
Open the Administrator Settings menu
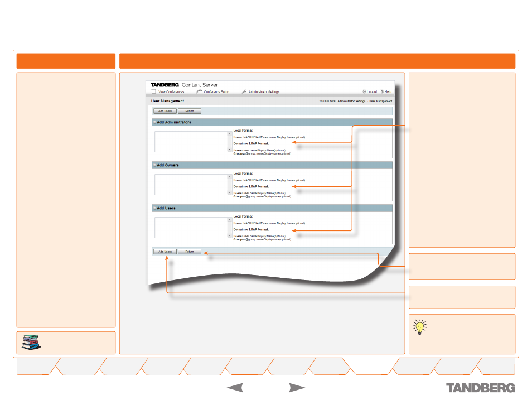pyautogui.click(x=264, y=92)
